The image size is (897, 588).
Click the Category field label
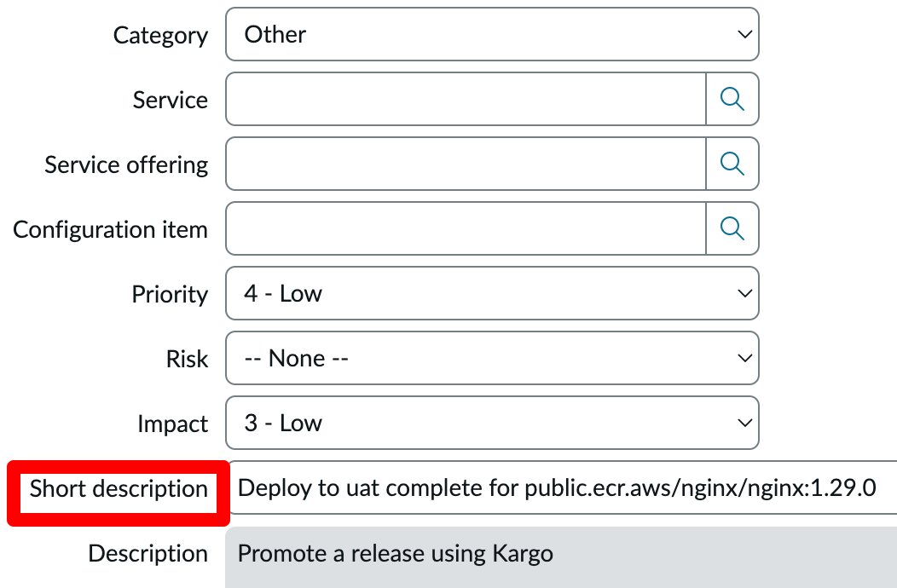point(160,36)
